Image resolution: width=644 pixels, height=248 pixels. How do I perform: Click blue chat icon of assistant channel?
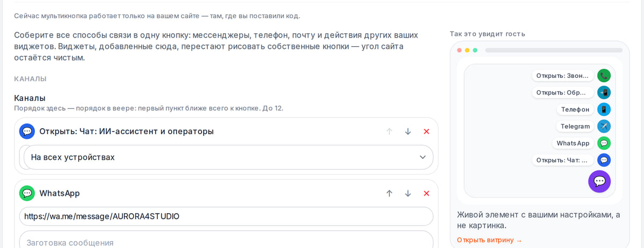[x=27, y=132]
